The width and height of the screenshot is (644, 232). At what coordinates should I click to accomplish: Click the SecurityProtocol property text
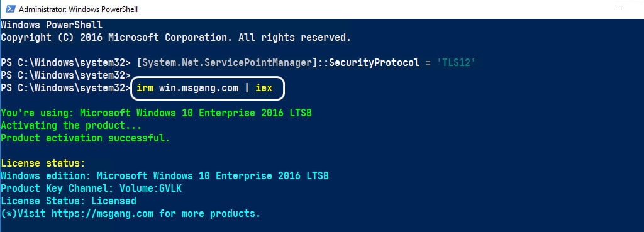[x=374, y=63]
